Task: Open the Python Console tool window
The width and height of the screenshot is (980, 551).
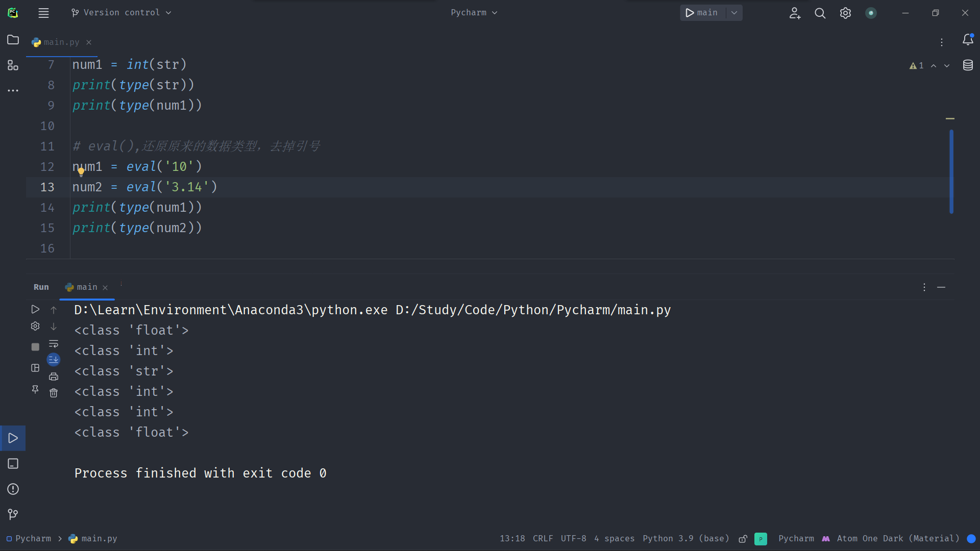Action: 13,464
